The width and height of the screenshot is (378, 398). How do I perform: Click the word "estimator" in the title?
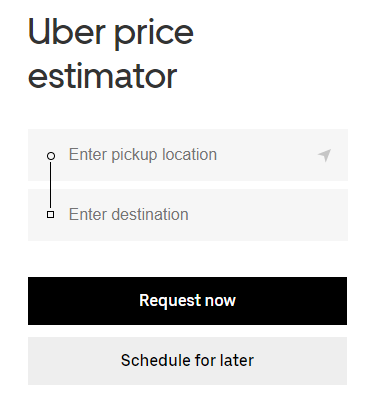102,76
